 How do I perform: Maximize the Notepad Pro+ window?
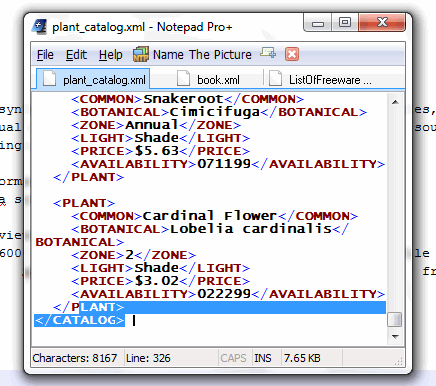click(x=345, y=23)
